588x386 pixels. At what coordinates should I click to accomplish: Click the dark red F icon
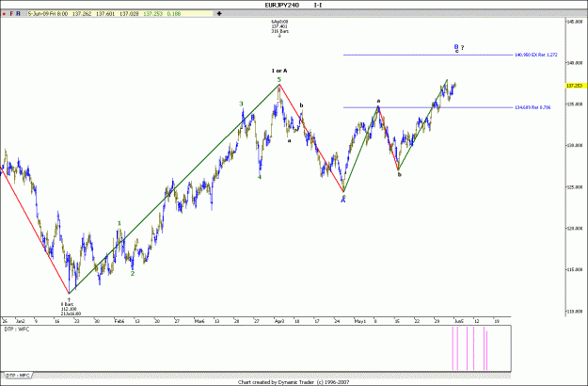pyautogui.click(x=11, y=14)
